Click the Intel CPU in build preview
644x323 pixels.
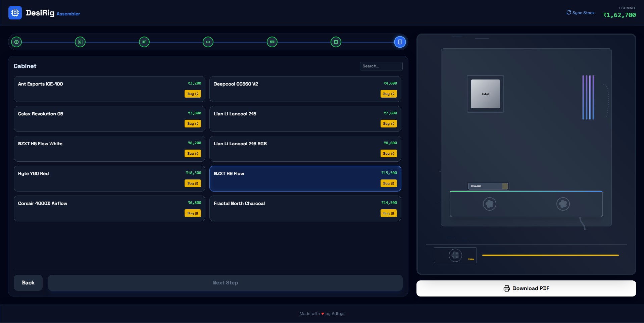485,94
